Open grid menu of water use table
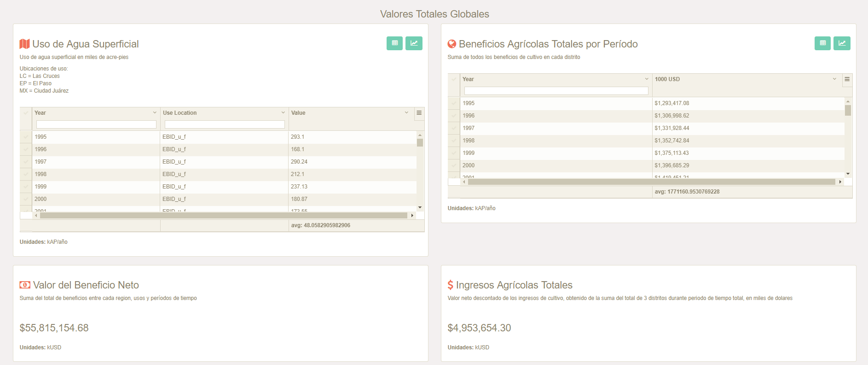This screenshot has width=868, height=365. click(419, 113)
